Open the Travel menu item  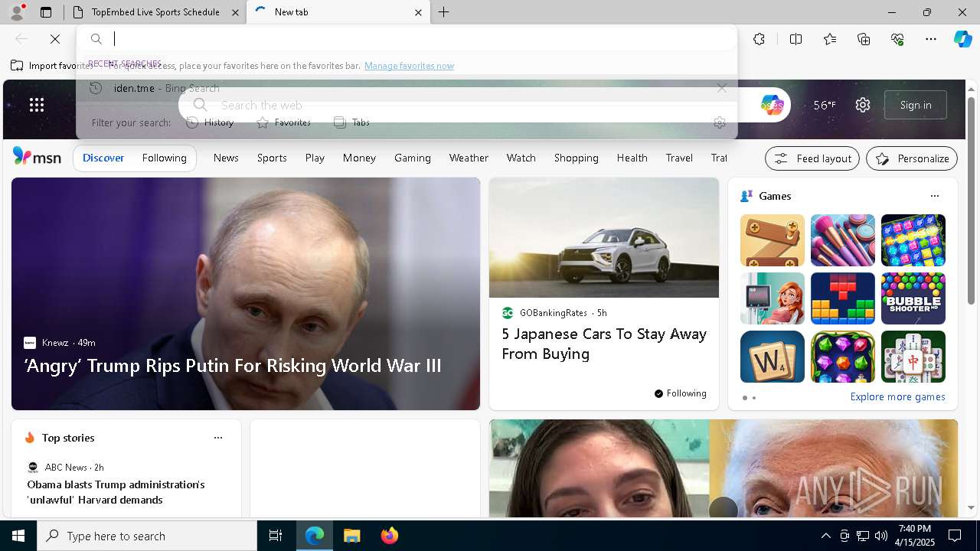click(x=679, y=158)
